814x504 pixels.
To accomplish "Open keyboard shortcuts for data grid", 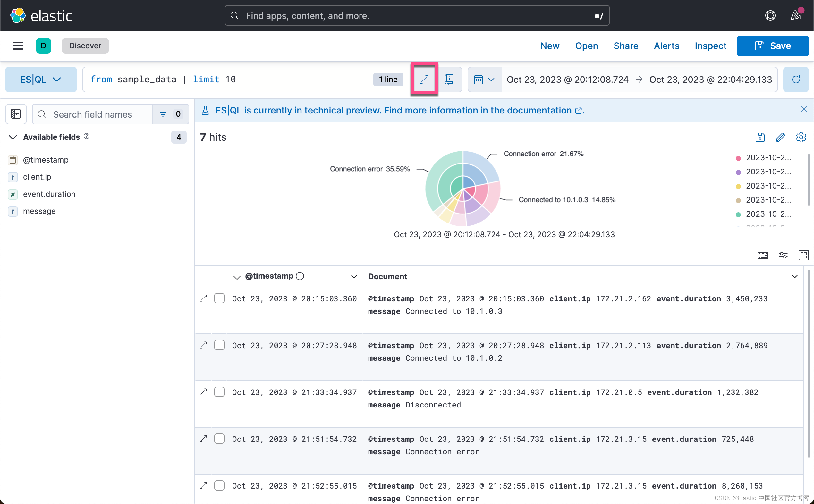I will point(762,255).
